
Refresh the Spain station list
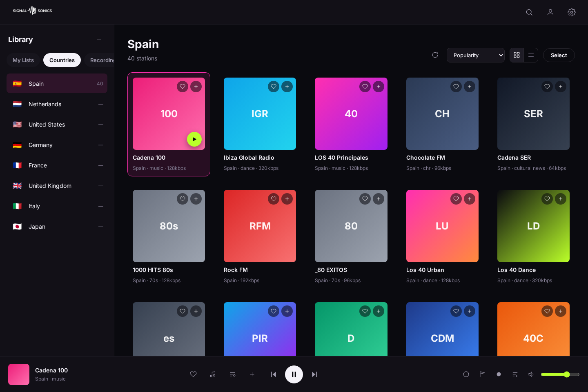click(435, 55)
